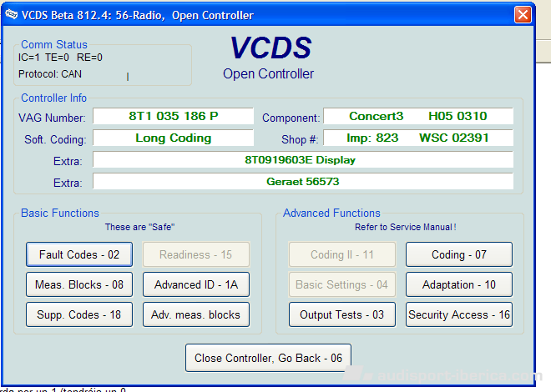The image size is (551, 392).
Task: Click the VAG Number field 8T1 035 186 P
Action: 174,116
